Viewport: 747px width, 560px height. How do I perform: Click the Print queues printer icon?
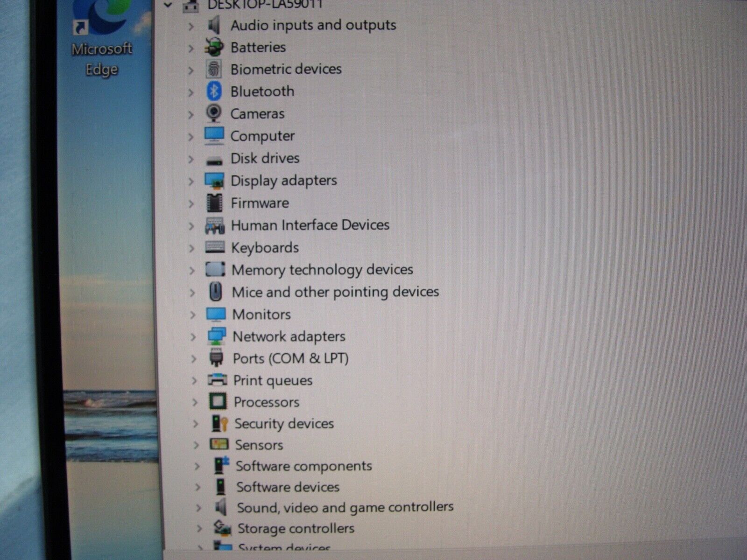[x=217, y=379]
